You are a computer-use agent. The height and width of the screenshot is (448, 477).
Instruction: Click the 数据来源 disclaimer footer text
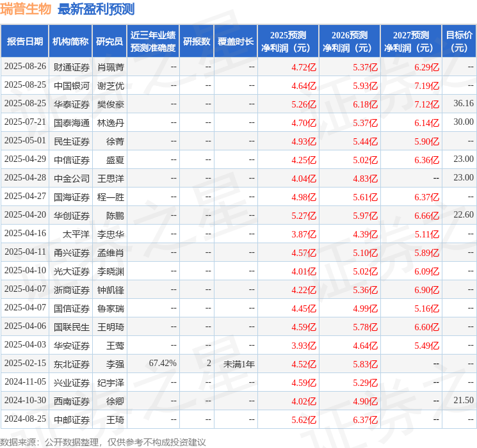103,442
